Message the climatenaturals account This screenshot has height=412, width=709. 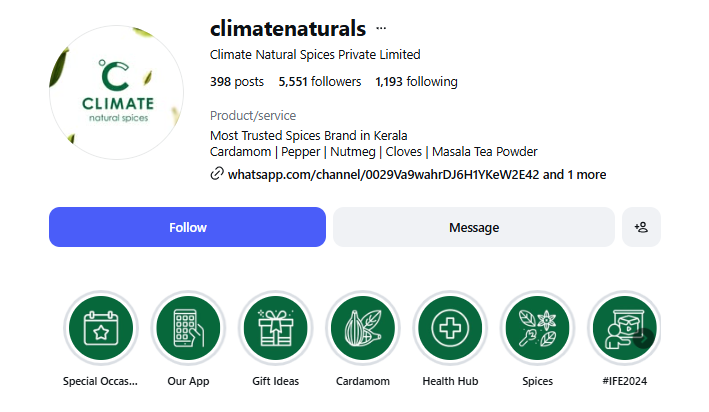(473, 227)
